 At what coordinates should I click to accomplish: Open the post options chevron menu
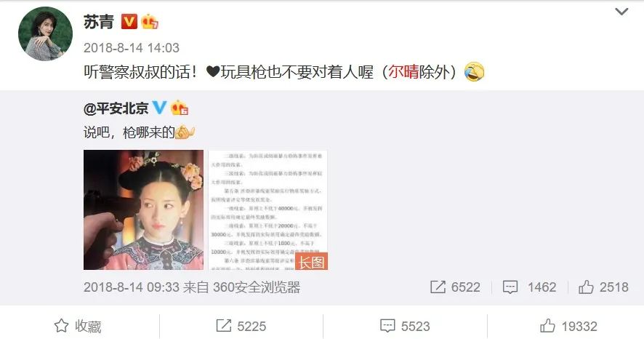pos(621,12)
